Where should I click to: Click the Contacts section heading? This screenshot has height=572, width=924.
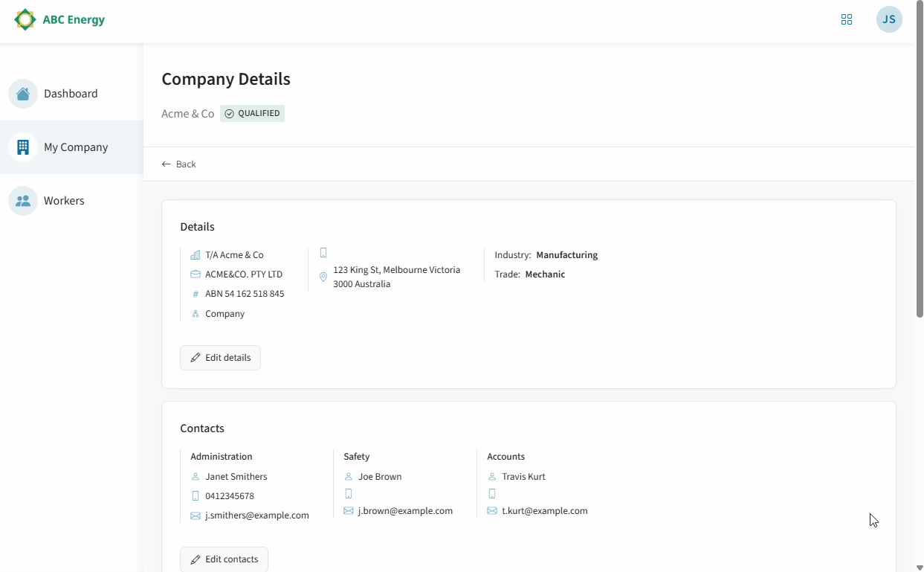click(x=202, y=428)
